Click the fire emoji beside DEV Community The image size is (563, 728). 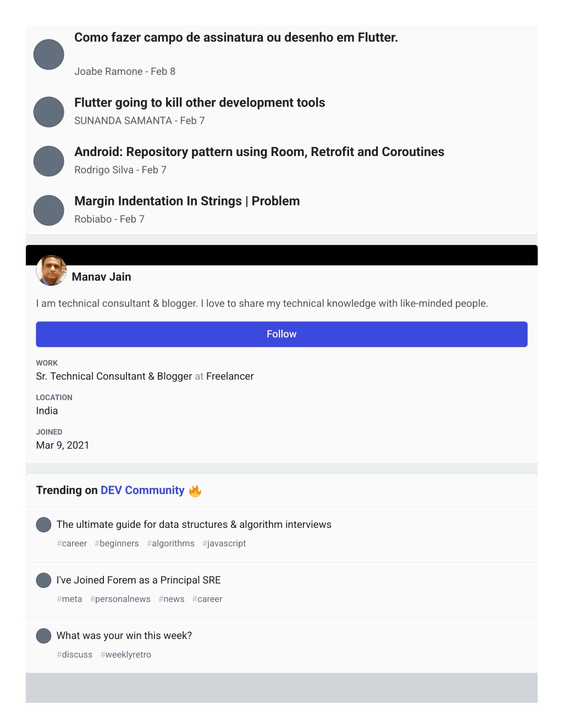click(195, 491)
